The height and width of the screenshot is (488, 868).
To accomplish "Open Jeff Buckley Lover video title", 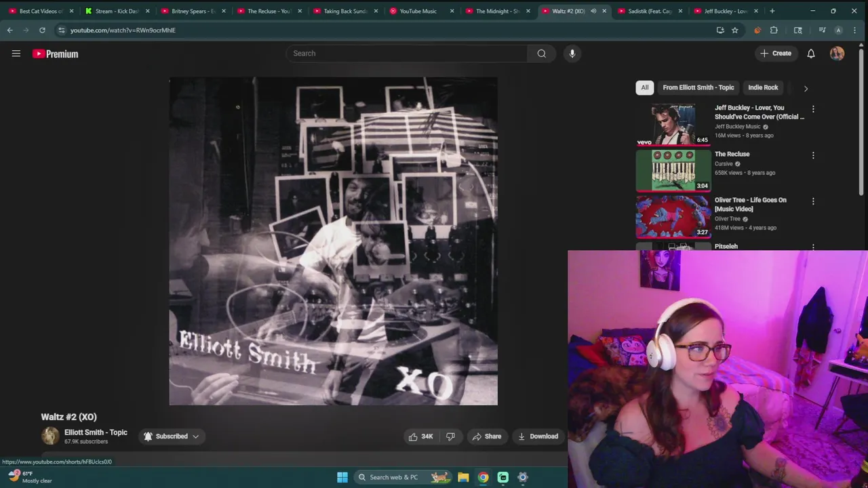I will point(759,113).
